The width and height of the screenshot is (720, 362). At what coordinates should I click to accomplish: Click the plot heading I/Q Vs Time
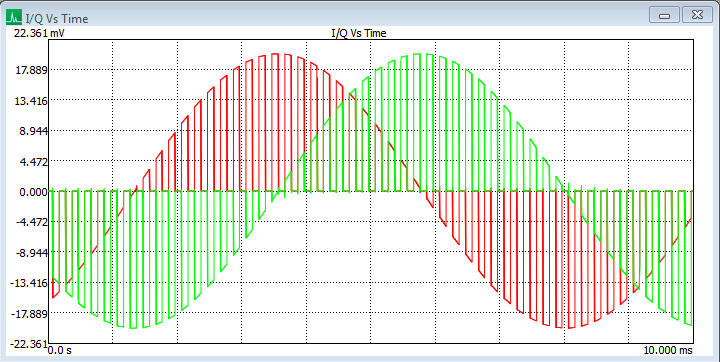pyautogui.click(x=359, y=33)
